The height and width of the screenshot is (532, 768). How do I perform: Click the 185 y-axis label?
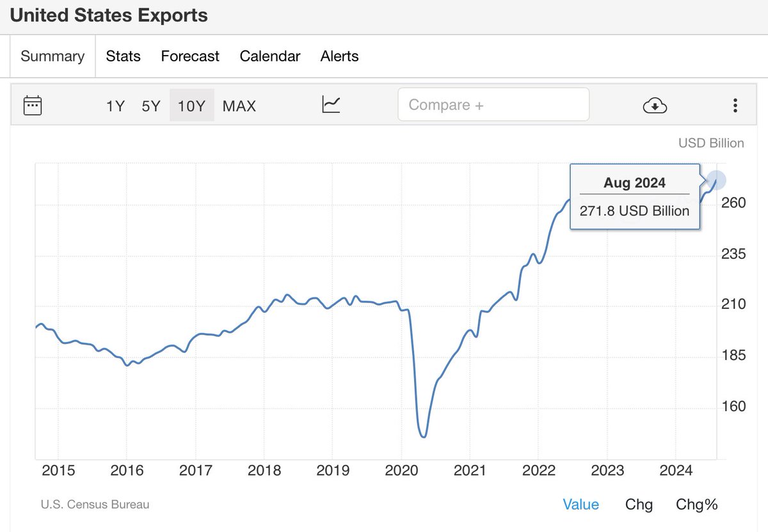(733, 355)
